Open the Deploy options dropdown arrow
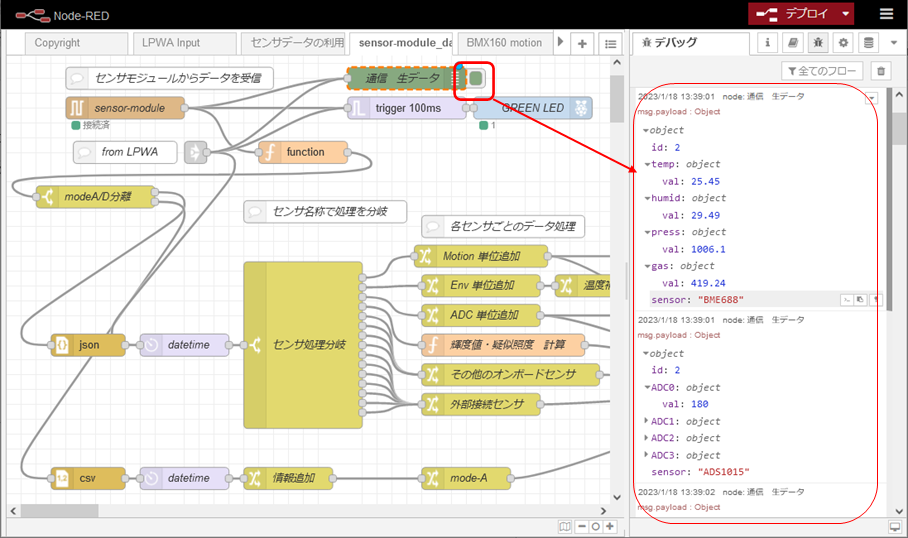Viewport: 908px width, 538px height. coord(846,14)
